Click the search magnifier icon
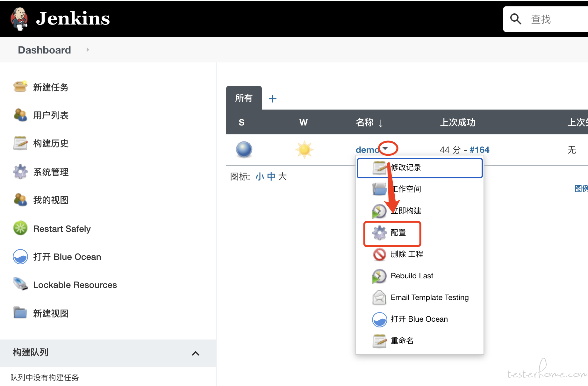588x386 pixels. coord(516,19)
